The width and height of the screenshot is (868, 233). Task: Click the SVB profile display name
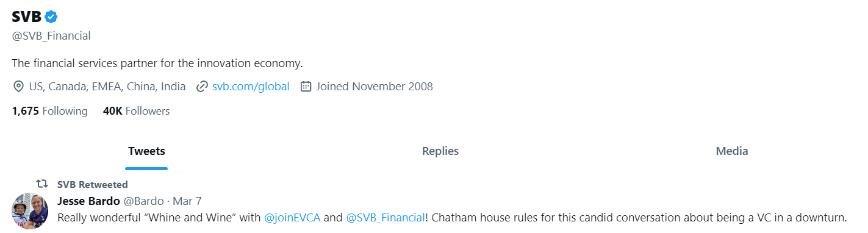(x=26, y=17)
